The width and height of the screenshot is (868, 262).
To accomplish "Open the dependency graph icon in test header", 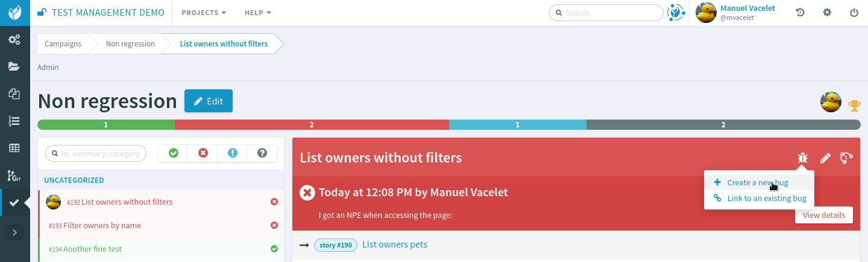I will [846, 158].
